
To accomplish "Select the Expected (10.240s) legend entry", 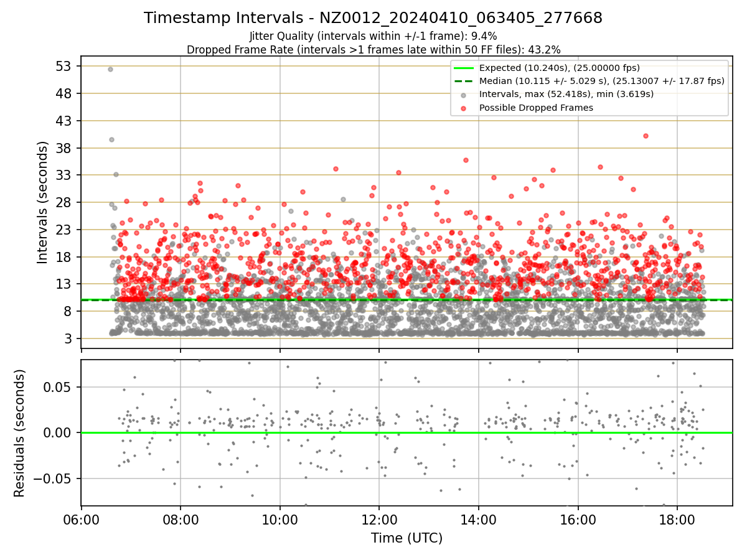I will (560, 68).
